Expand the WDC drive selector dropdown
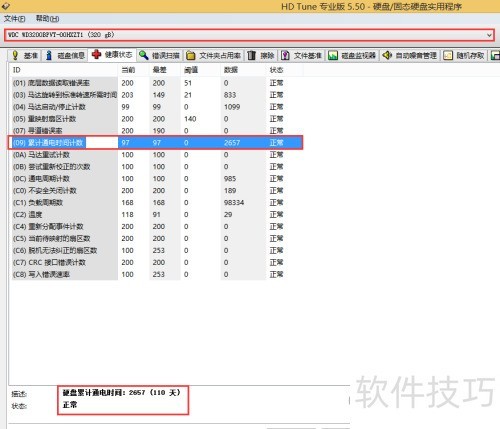 click(489, 35)
